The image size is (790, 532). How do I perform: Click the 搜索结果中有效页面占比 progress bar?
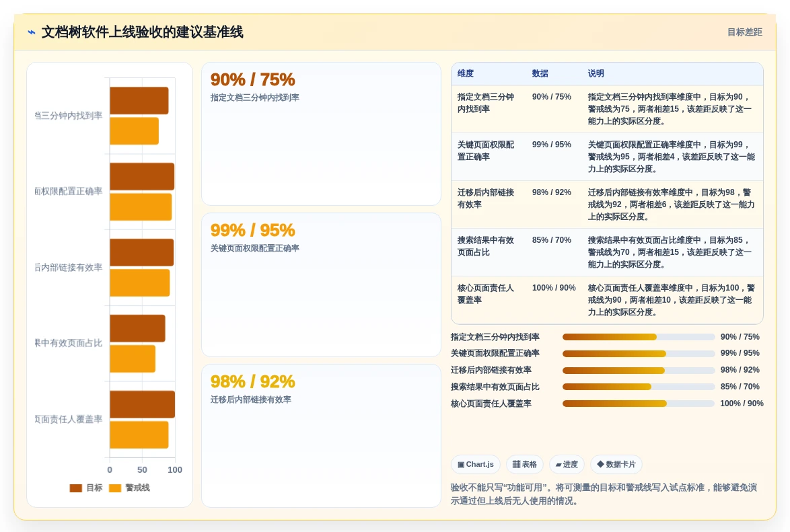click(639, 387)
